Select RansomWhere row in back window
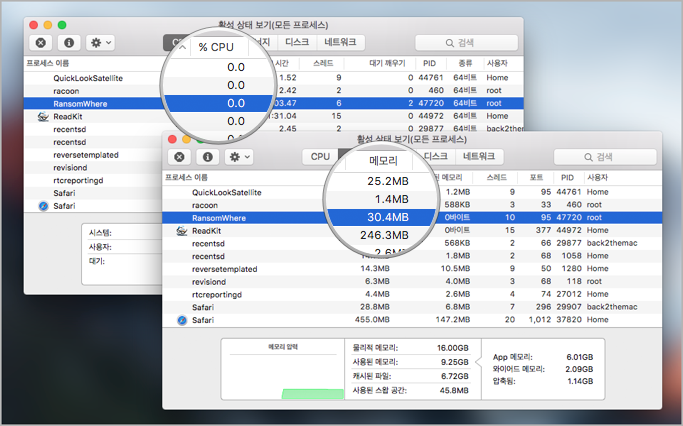Screen dimensions: 683x426 [274, 103]
